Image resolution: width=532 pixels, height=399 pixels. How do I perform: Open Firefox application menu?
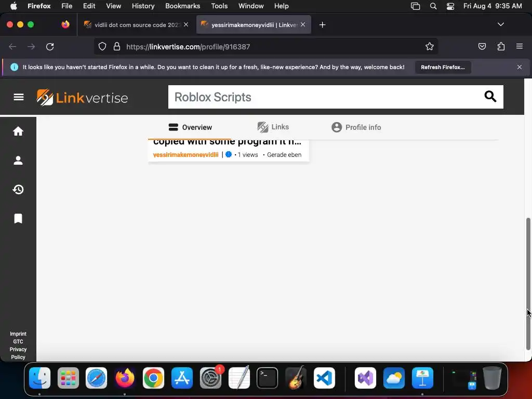pos(520,46)
